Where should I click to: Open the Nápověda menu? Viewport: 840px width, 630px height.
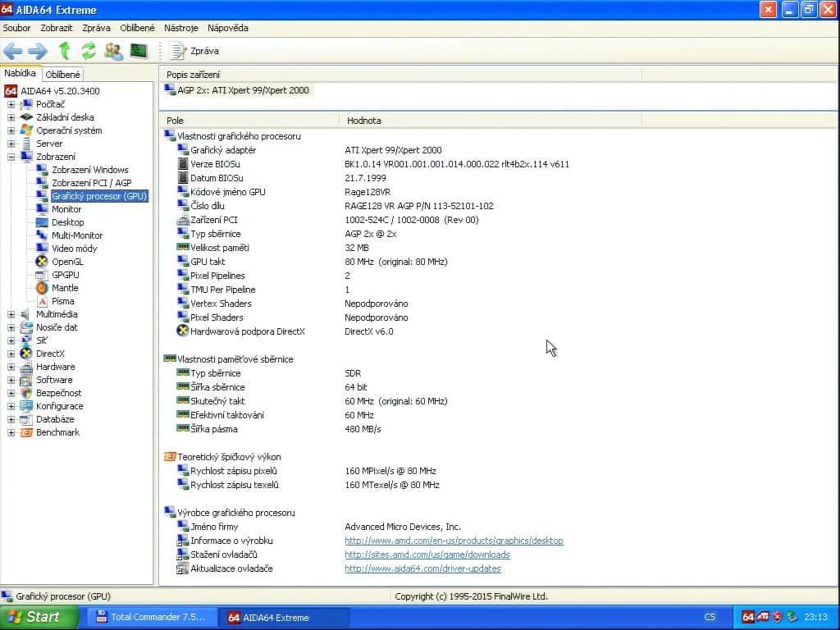point(228,28)
